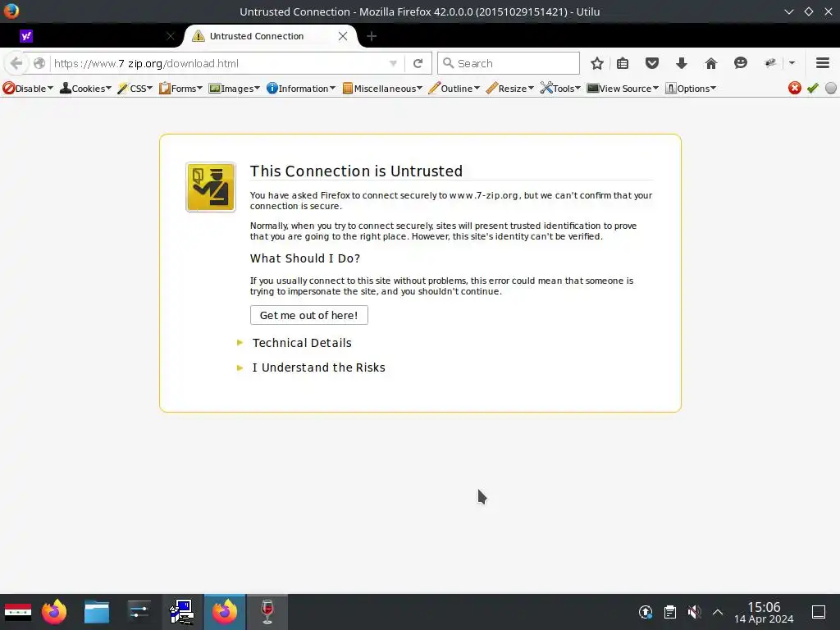Open the Tools toolbar menu
The width and height of the screenshot is (840, 630).
pyautogui.click(x=560, y=89)
